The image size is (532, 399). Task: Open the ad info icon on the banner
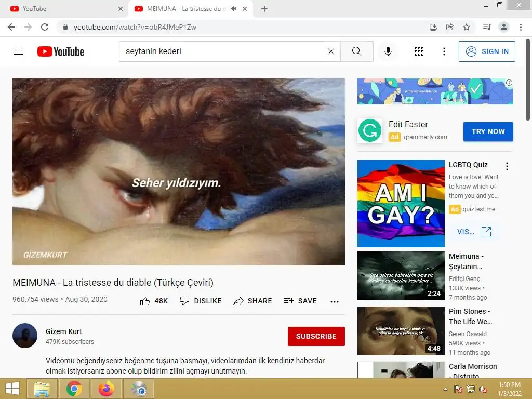point(509,83)
